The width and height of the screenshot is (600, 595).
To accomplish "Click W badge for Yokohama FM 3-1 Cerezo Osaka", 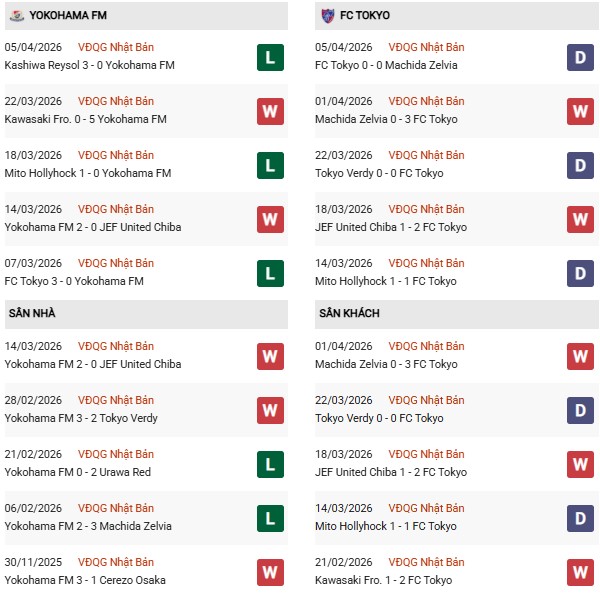I will coord(269,572).
